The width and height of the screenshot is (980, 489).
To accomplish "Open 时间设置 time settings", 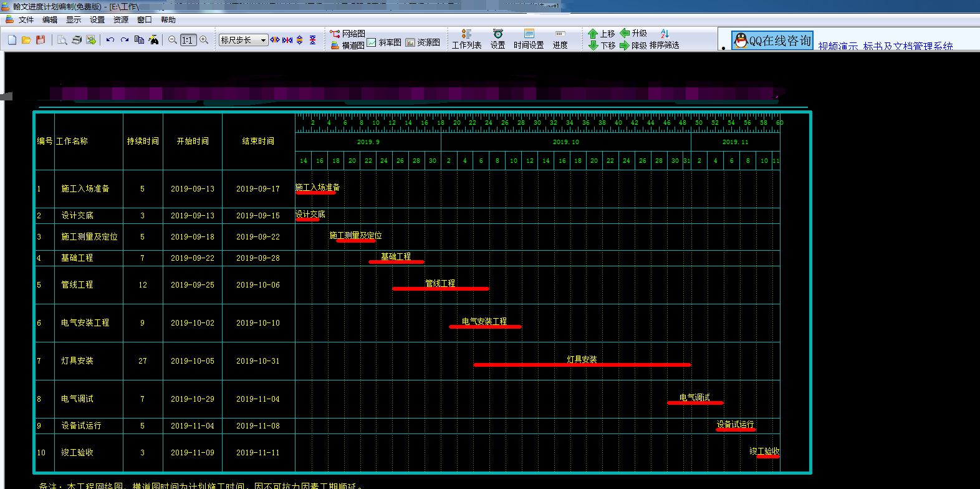I will click(529, 39).
